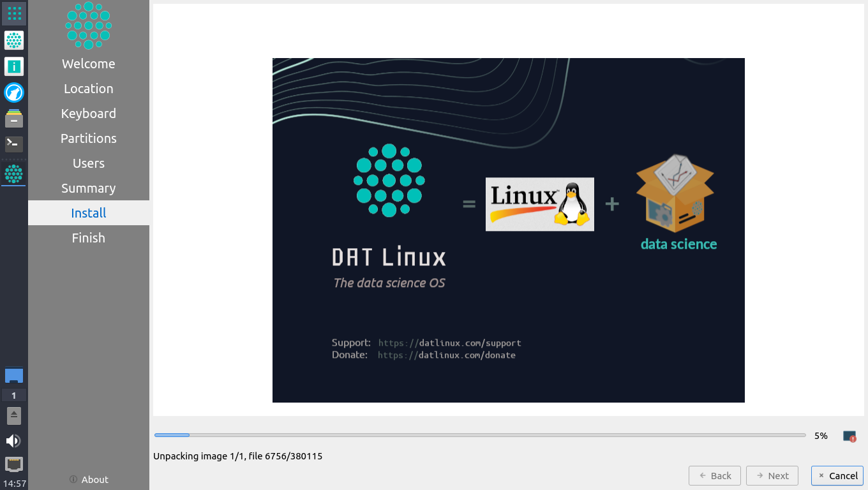Go to the Partitions step

(x=88, y=138)
